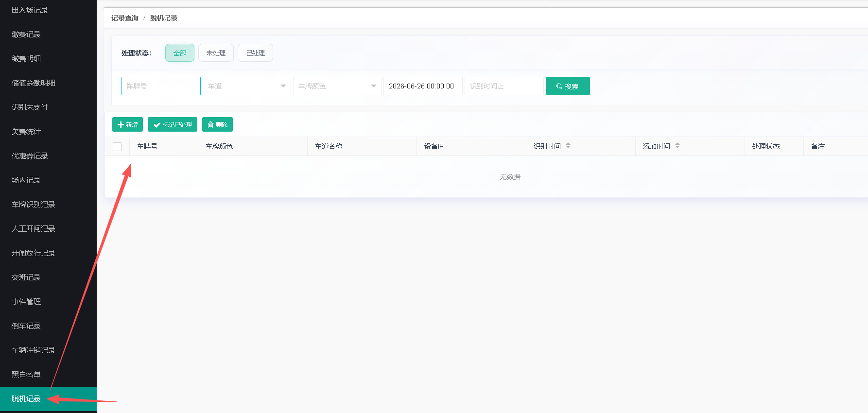Select 人工开闸记录 in sidebar
868x413 pixels.
(34, 229)
